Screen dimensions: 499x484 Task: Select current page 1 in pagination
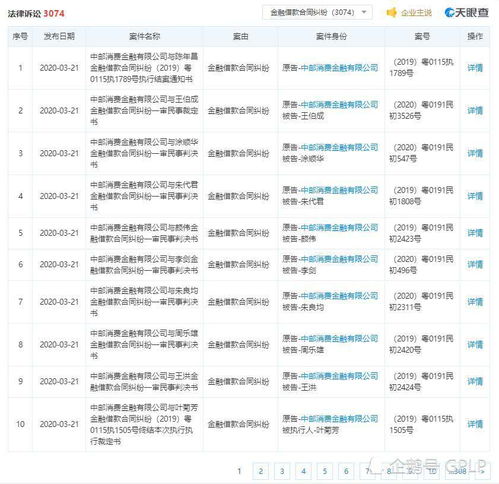pyautogui.click(x=239, y=471)
